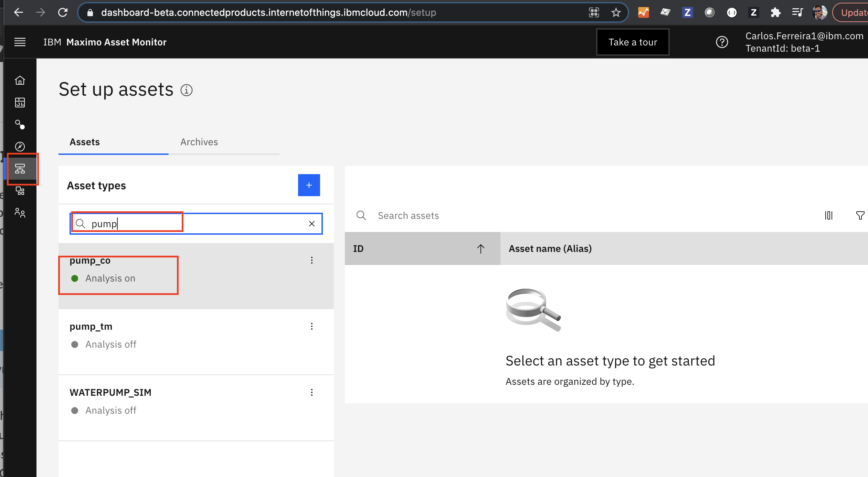Reload the browser page

point(63,12)
